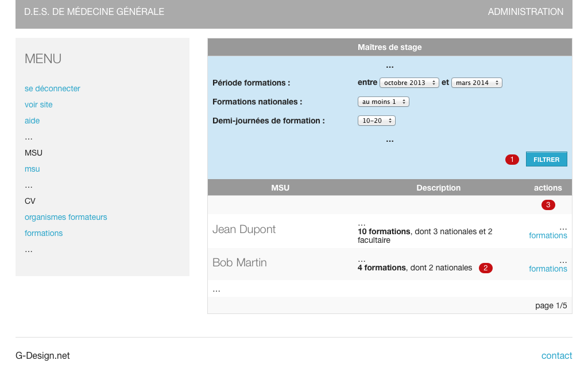
Task: Click the red badge 3 under actions column
Action: point(548,205)
